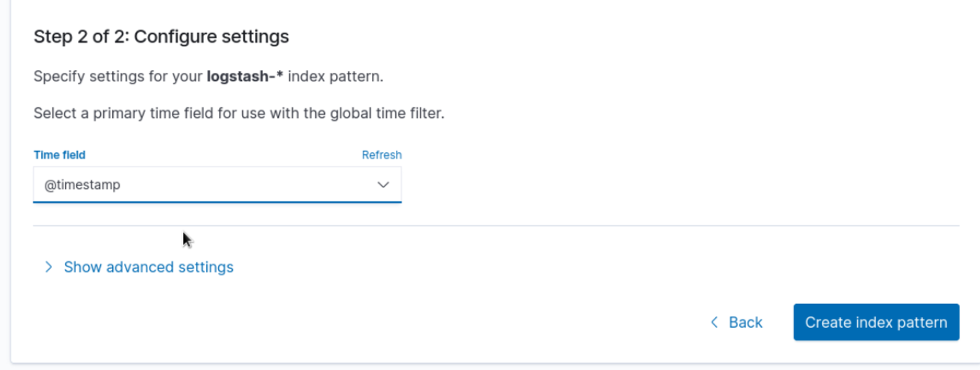
Task: Click the words 'index pattern.' after logstash-*
Action: click(335, 76)
